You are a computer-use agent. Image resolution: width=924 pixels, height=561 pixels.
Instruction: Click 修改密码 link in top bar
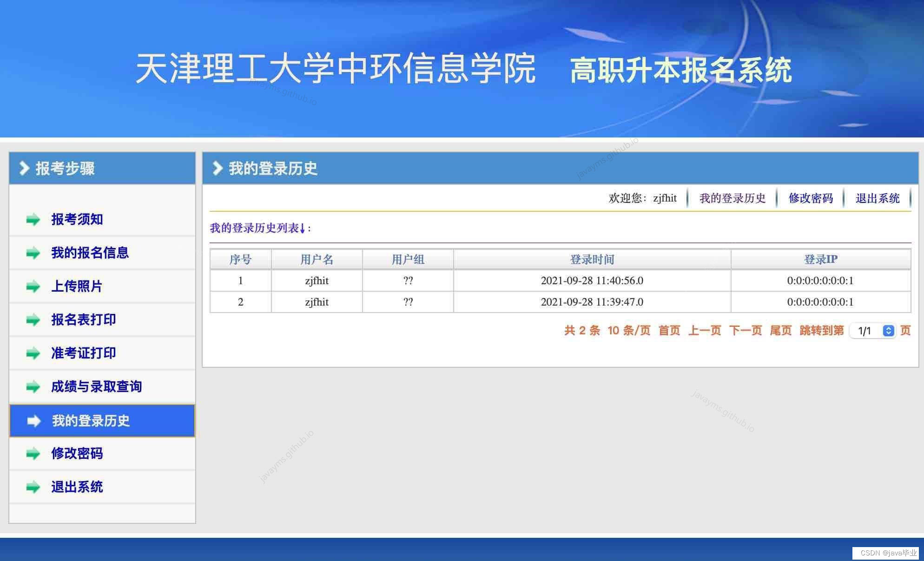(x=811, y=198)
